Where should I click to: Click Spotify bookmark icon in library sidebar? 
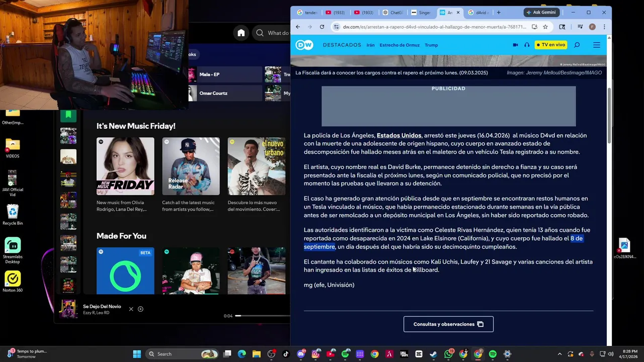tap(68, 115)
